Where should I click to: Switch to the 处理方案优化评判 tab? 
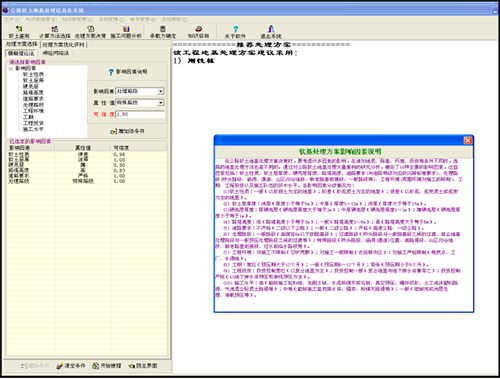coord(63,45)
